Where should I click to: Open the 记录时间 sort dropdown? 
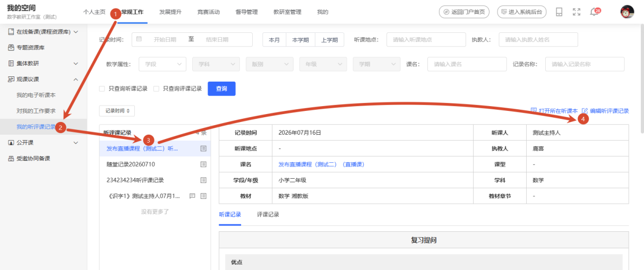coord(117,111)
